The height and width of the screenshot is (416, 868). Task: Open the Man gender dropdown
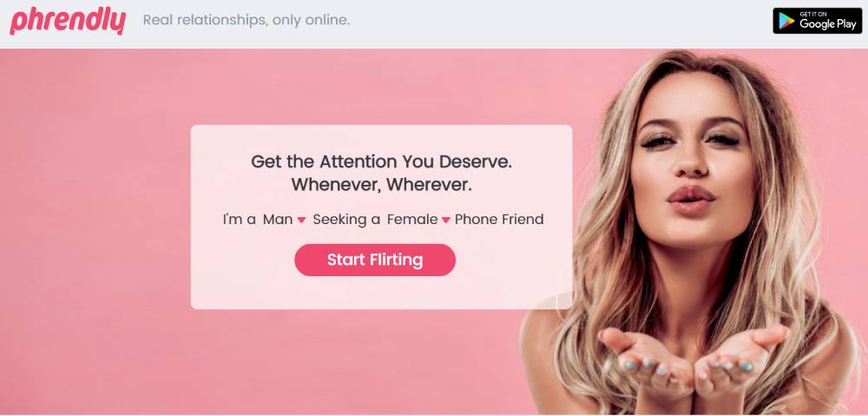point(284,220)
